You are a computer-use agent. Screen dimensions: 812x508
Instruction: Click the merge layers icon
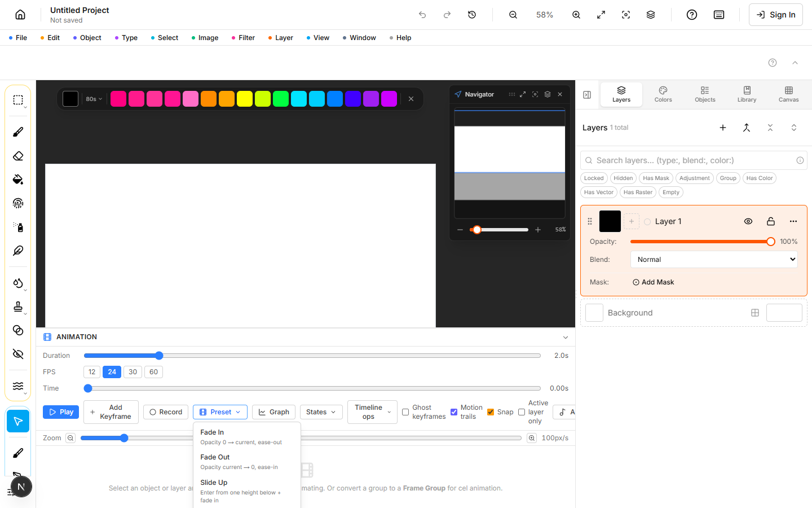click(x=747, y=128)
